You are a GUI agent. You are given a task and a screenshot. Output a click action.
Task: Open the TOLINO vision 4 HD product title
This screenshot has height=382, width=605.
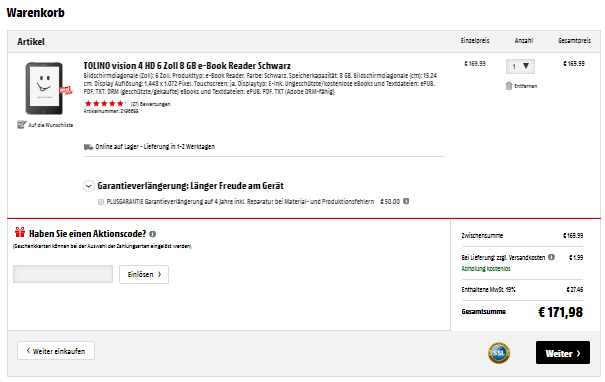tap(187, 66)
